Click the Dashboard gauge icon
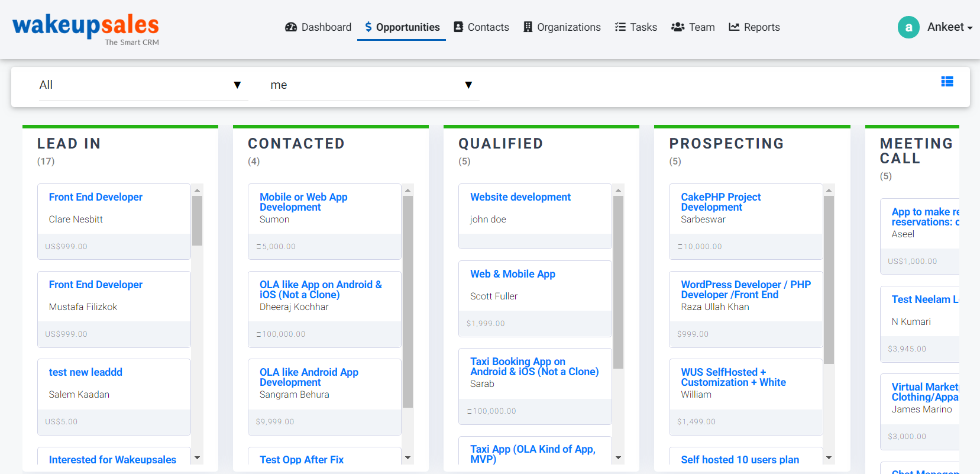This screenshot has width=980, height=474. 291,27
